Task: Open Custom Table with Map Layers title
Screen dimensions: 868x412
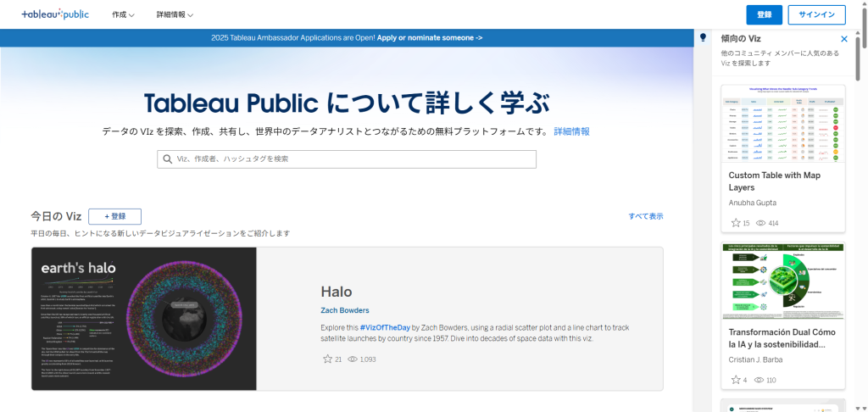Action: click(775, 181)
